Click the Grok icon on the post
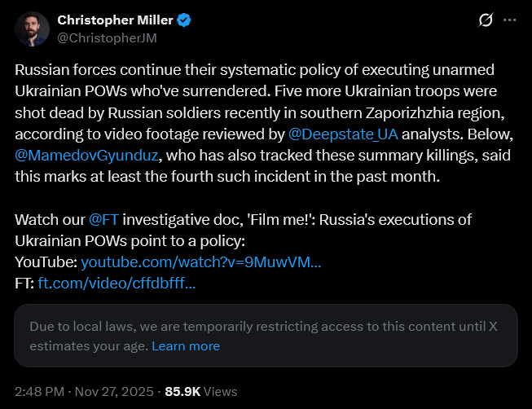532x409 pixels. click(485, 20)
